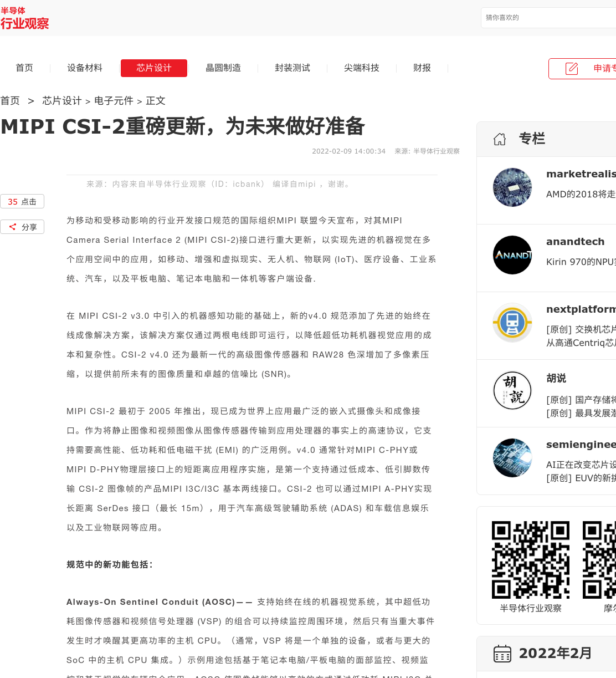Open Kirin 970的NPU article link
The image size is (616, 678).
pos(581,262)
